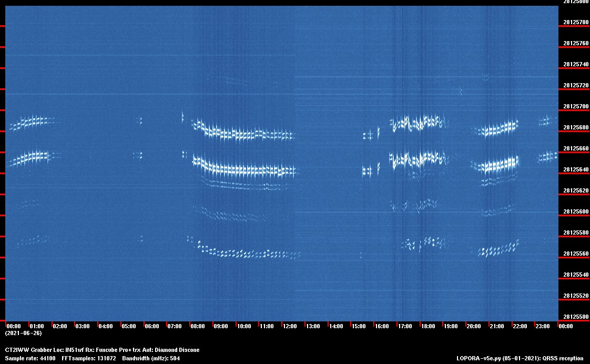
Task: Pick the 28125600 frequency label
Action: tap(576, 212)
